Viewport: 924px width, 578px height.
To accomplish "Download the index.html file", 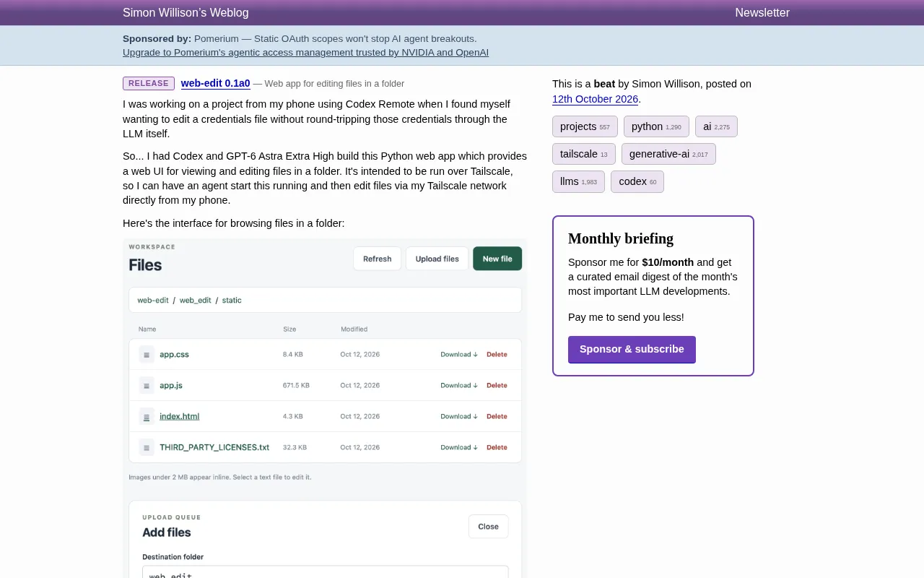I will coord(459,417).
